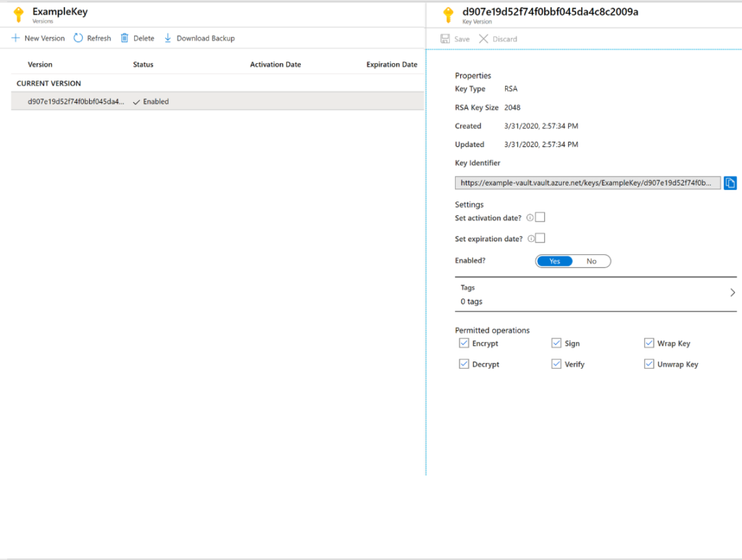
Task: Refresh the key versions list
Action: click(x=93, y=38)
